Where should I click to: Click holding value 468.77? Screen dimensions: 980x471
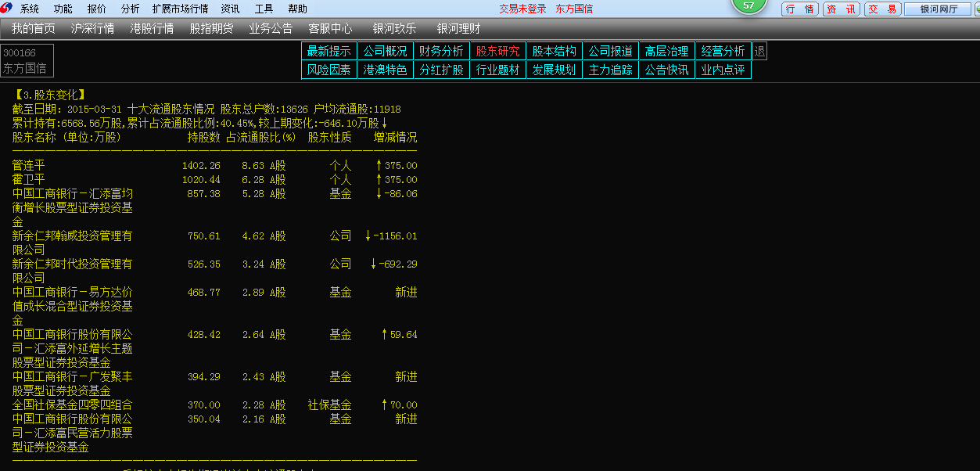[x=203, y=293]
